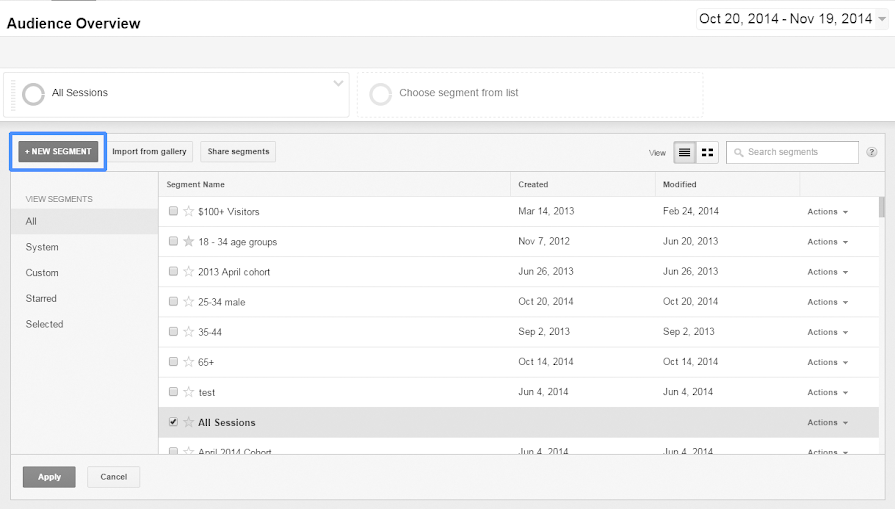Uncheck the All Sessions segment checkbox

coord(173,422)
